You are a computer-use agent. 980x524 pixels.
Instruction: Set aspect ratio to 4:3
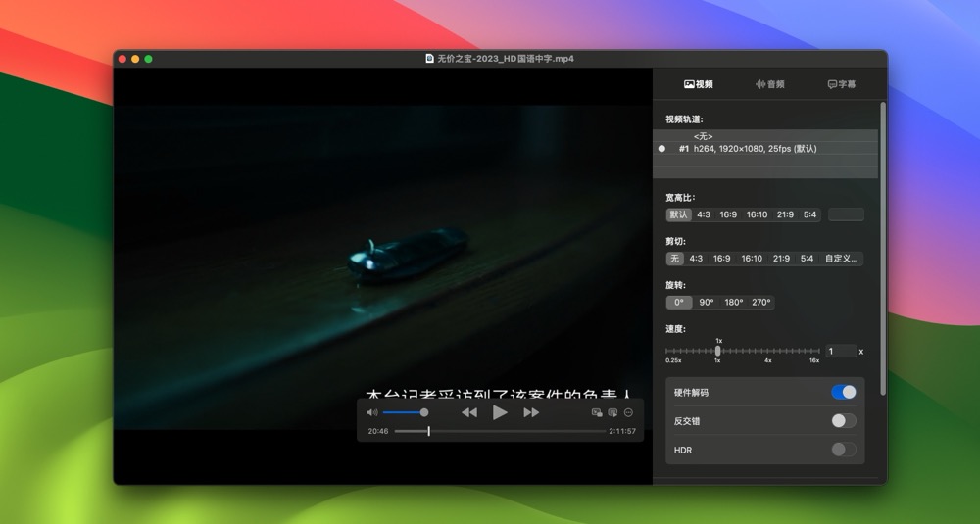[704, 214]
